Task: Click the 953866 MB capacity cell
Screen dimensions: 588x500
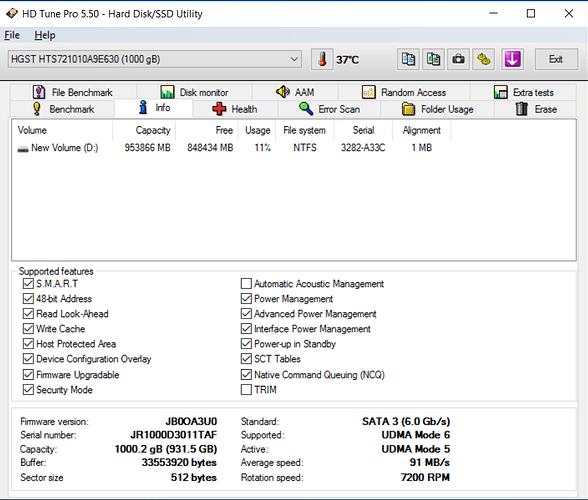Action: click(147, 148)
